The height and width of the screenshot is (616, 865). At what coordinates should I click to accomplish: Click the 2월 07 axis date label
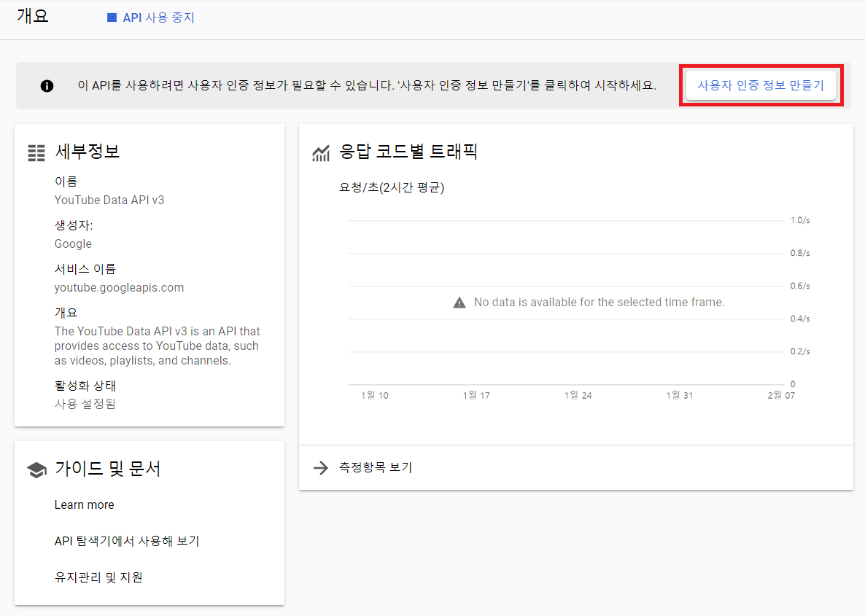tap(781, 395)
